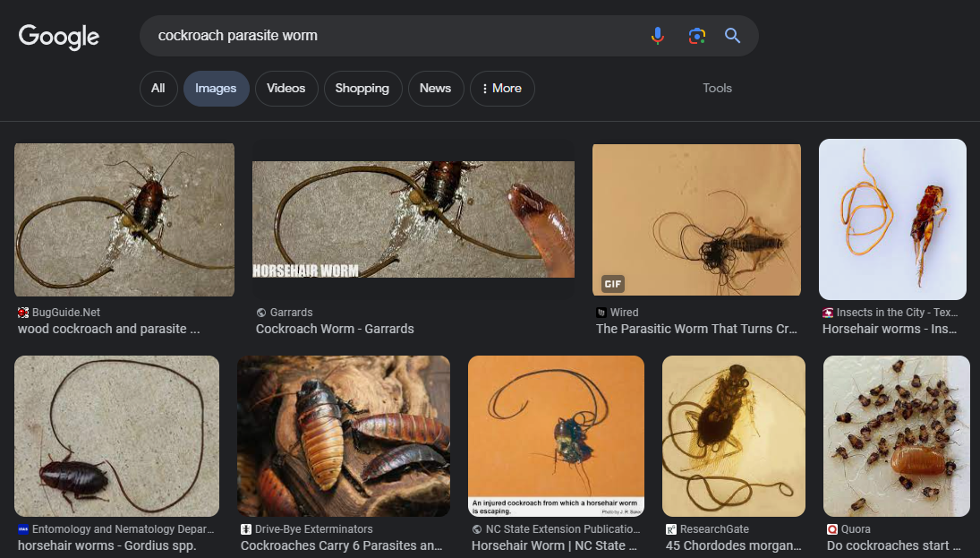Open Google Lens image search

click(x=696, y=36)
